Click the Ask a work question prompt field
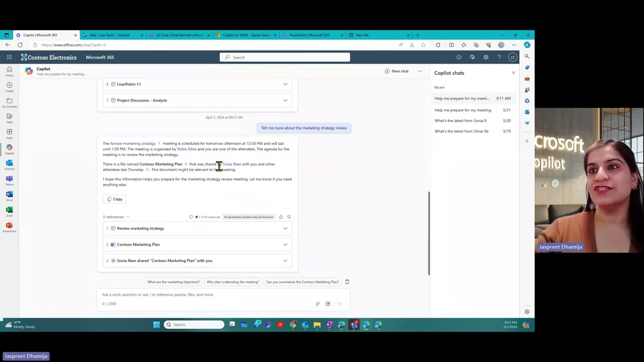The height and width of the screenshot is (362, 644). [x=223, y=295]
